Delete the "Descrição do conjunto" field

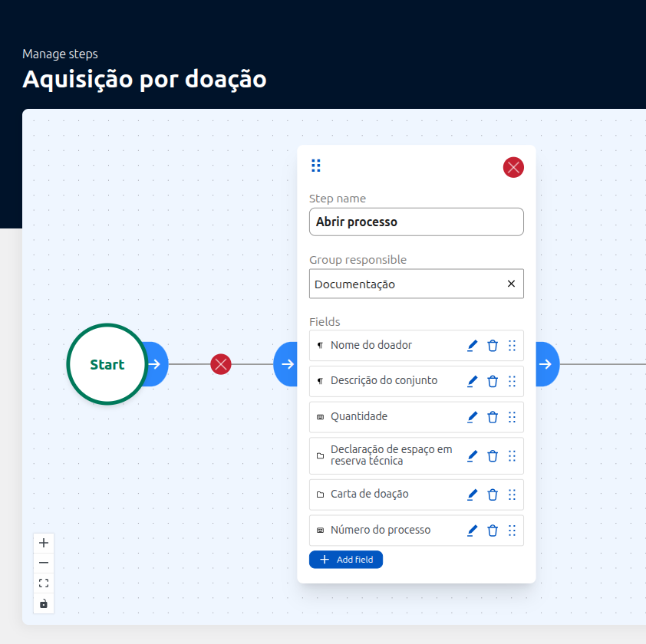click(x=492, y=381)
